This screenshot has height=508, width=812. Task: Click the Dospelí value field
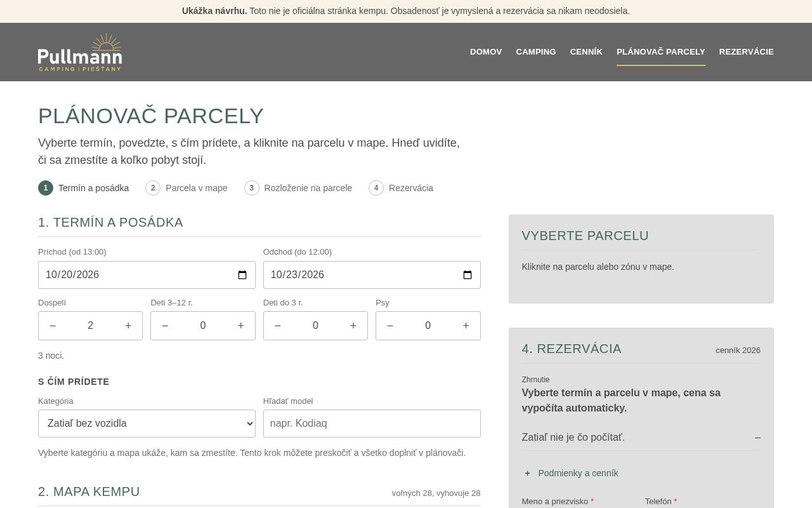pyautogui.click(x=91, y=326)
